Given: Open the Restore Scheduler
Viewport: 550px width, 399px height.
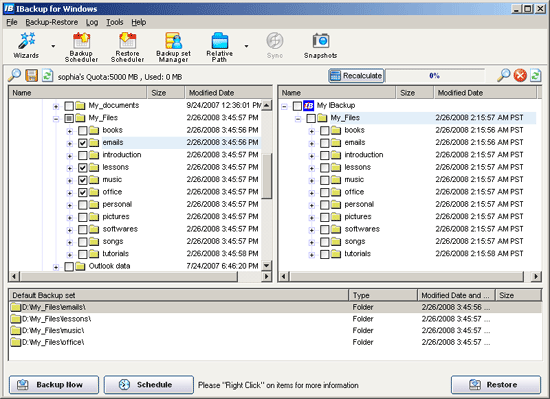Looking at the screenshot, I should [x=127, y=47].
